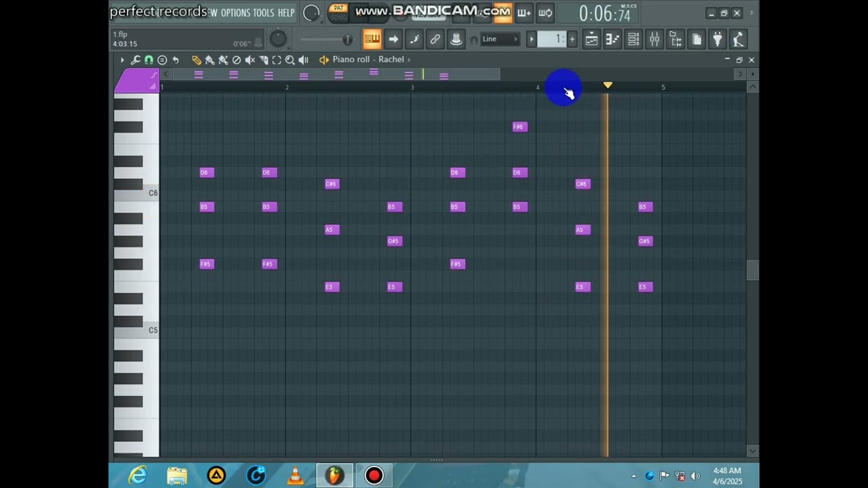Open the piano roll wrench Tools menu

tap(136, 60)
